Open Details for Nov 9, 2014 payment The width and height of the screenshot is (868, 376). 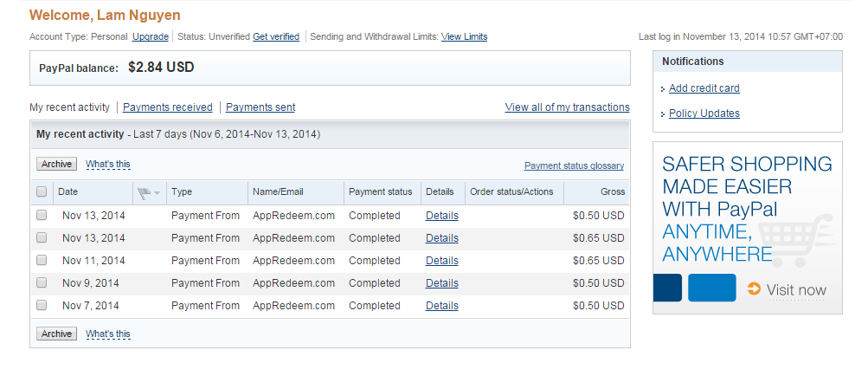[441, 283]
